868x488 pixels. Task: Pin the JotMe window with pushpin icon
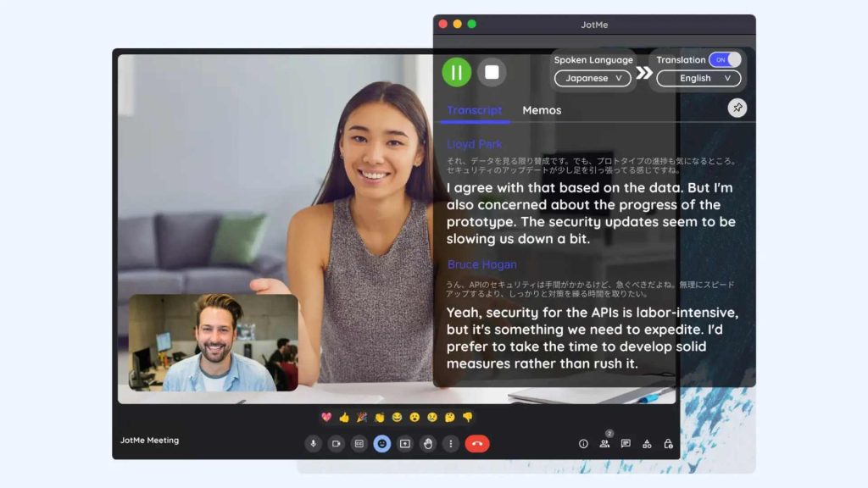point(737,108)
